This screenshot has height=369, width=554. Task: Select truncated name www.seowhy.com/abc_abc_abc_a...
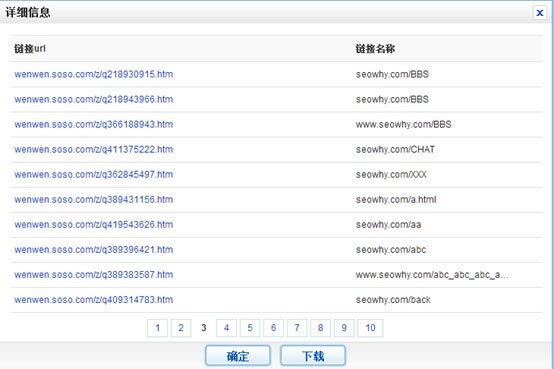pyautogui.click(x=432, y=275)
